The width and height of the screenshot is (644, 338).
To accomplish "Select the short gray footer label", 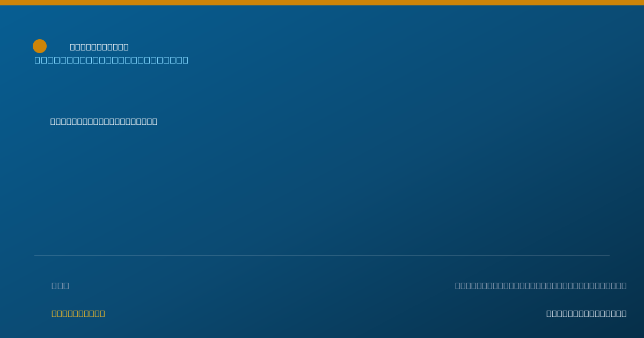I will (x=60, y=285).
